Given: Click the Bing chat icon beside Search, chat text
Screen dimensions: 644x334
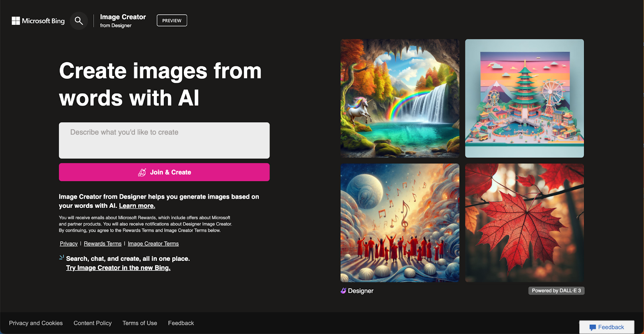Looking at the screenshot, I should (62, 257).
